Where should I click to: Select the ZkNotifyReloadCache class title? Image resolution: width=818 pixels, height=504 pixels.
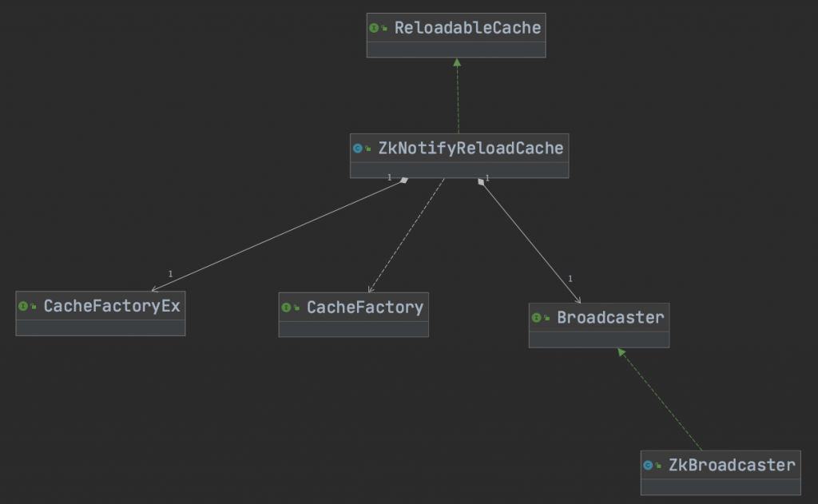click(x=471, y=148)
